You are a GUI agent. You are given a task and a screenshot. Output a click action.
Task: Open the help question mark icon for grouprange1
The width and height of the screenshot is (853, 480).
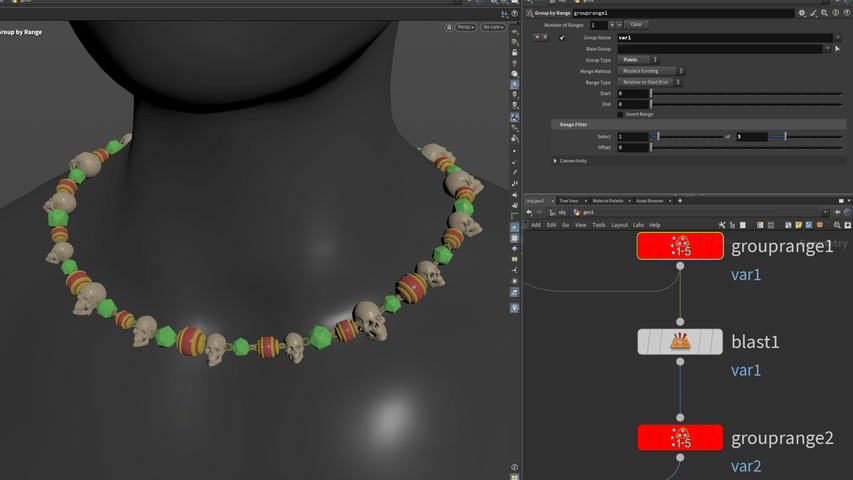tap(846, 13)
